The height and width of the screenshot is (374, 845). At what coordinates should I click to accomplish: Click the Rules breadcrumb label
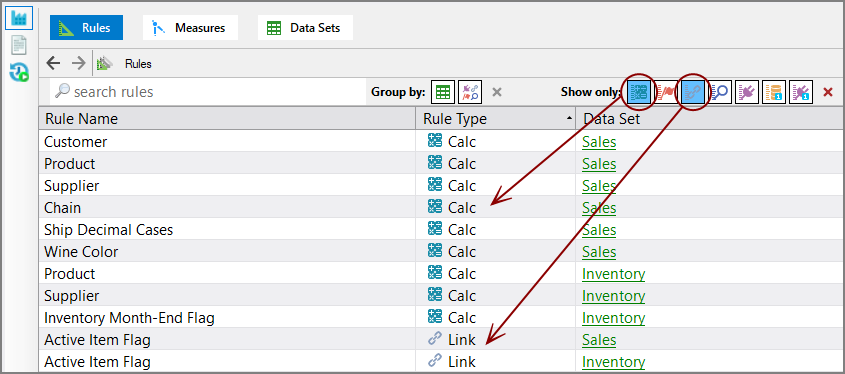point(138,64)
